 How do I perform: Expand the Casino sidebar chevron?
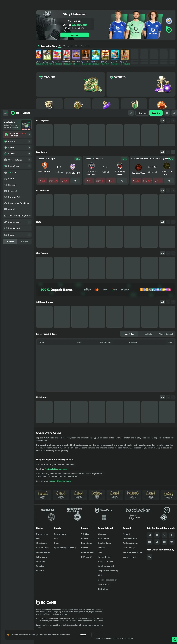click(29, 141)
